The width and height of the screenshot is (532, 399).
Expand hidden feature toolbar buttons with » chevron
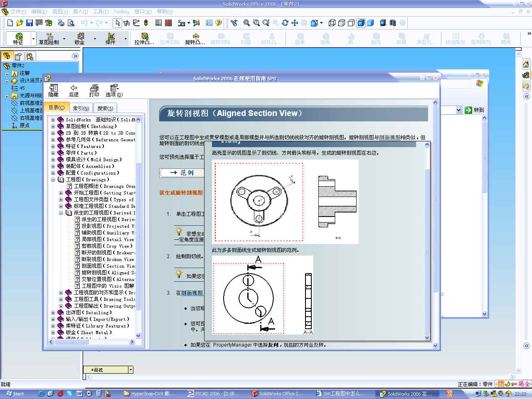529,34
